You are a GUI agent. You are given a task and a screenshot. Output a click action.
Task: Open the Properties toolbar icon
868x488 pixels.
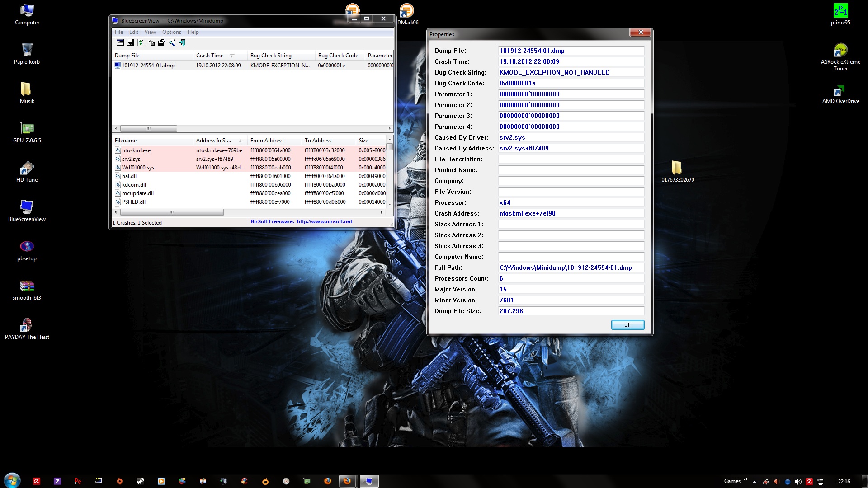(x=161, y=42)
